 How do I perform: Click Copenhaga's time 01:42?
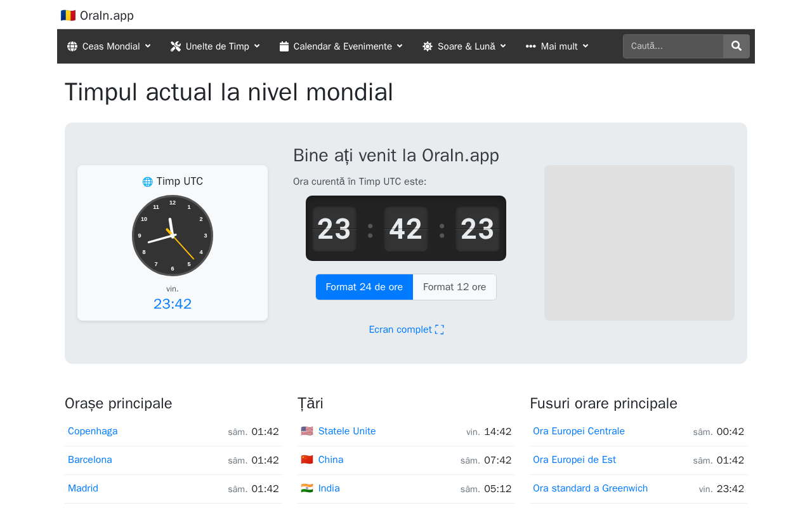265,432
